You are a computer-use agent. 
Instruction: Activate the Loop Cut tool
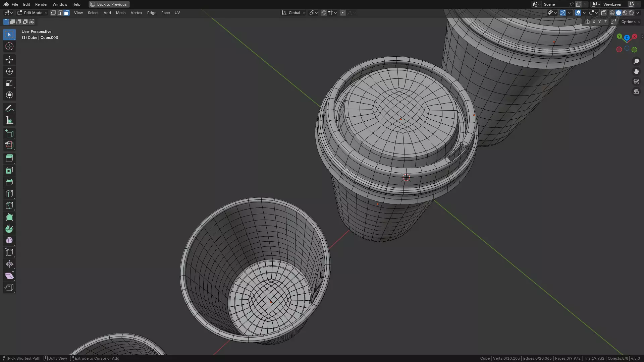9,194
